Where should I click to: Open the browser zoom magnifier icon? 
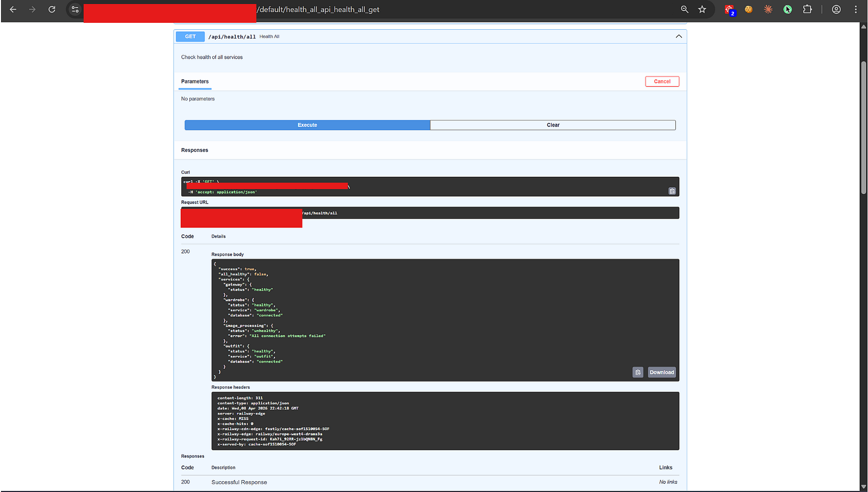[x=685, y=9]
